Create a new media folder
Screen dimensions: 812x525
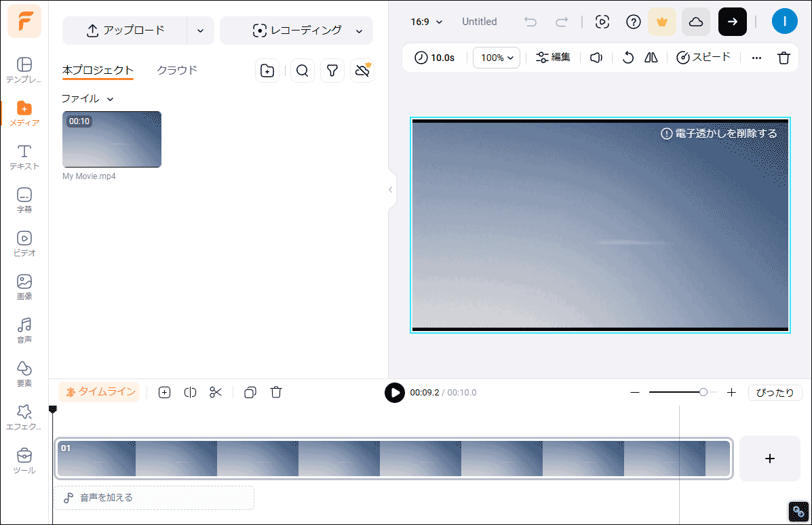[267, 71]
